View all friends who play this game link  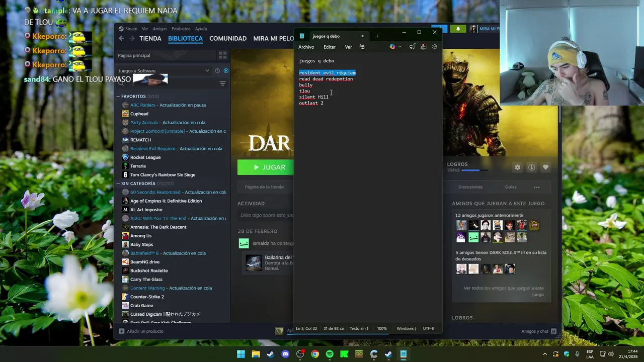click(504, 291)
